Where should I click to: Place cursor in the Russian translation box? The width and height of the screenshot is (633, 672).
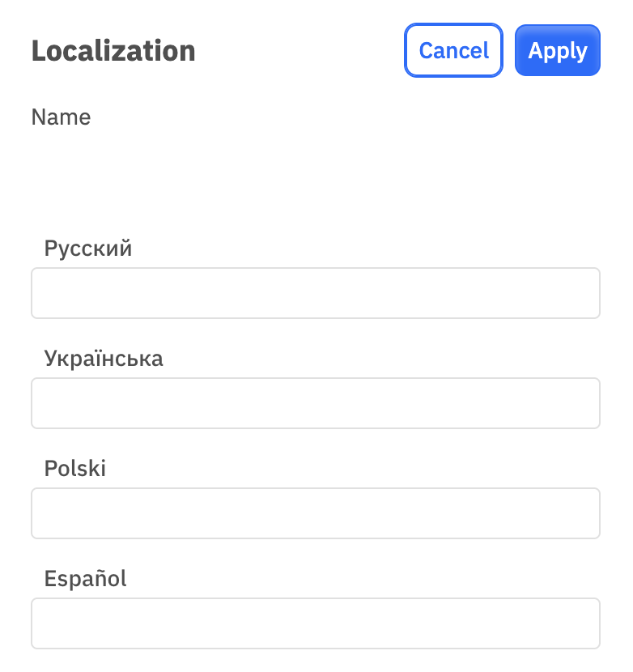[316, 293]
